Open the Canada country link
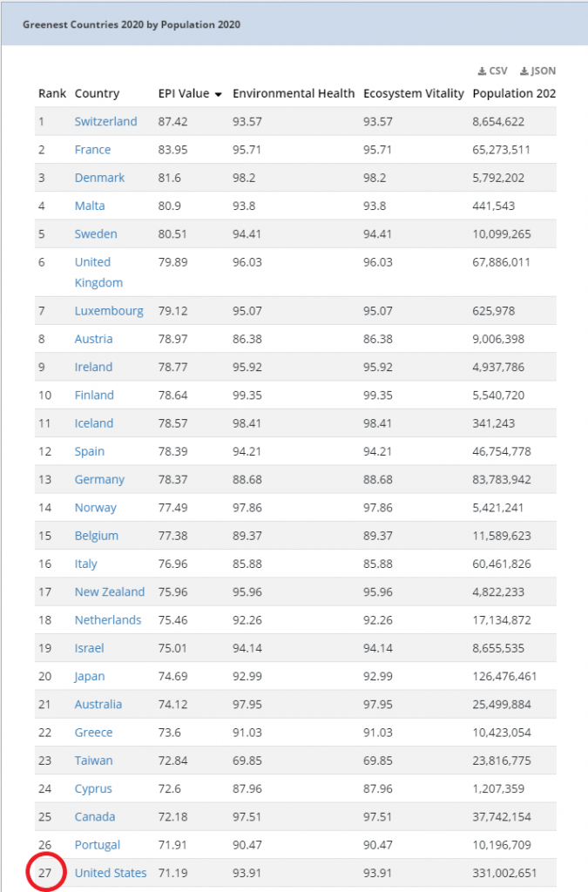This screenshot has width=588, height=892. click(95, 817)
